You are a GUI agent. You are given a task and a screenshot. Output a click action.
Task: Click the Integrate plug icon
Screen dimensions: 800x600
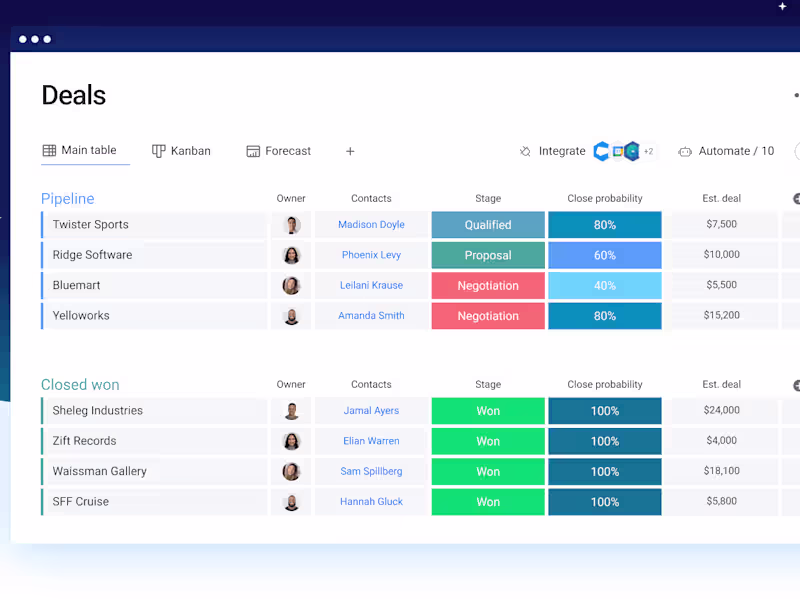[x=525, y=152]
